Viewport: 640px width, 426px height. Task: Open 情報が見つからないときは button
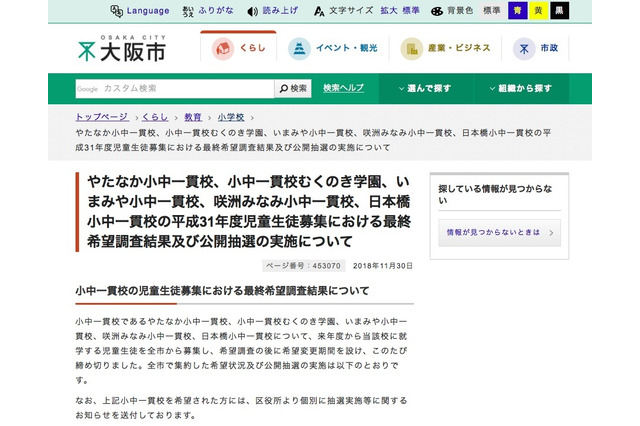pos(499,233)
